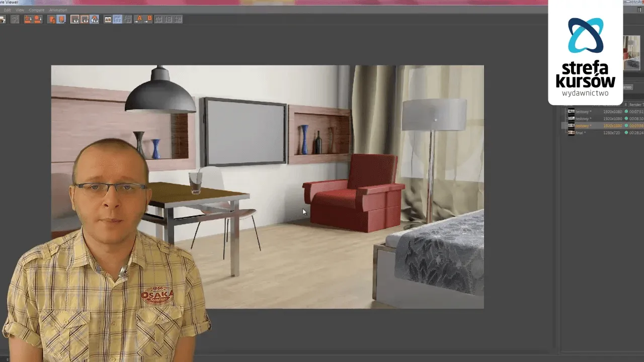Click the leftmost toolbar icon with question mark
Viewport: 644px width, 362px height.
(2, 20)
